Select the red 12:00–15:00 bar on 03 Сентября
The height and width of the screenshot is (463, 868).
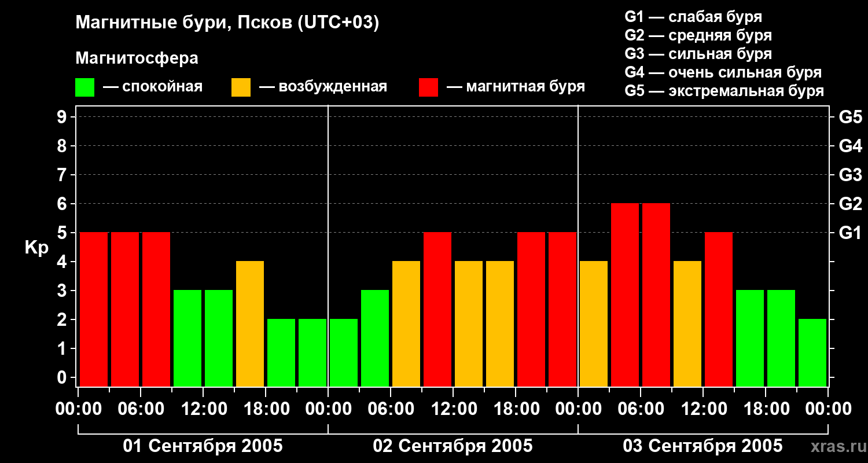tap(719, 309)
